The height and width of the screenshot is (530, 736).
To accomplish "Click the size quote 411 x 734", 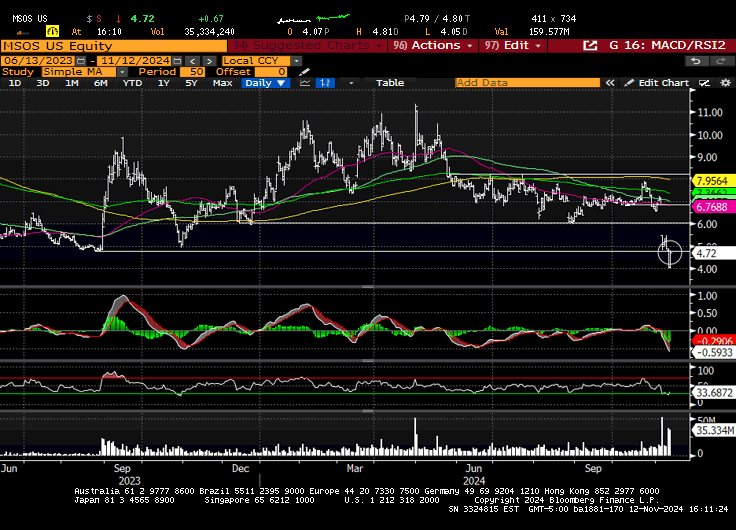I will [x=554, y=19].
